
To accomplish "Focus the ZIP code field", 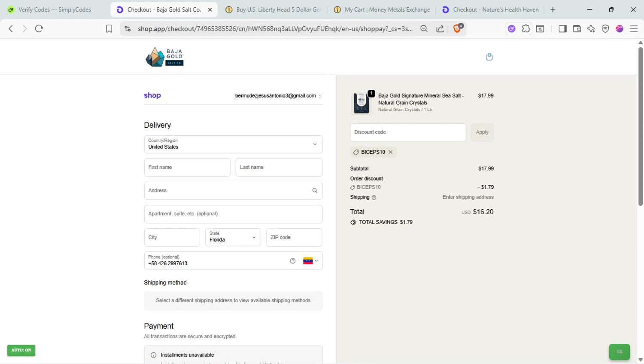I will [x=294, y=237].
